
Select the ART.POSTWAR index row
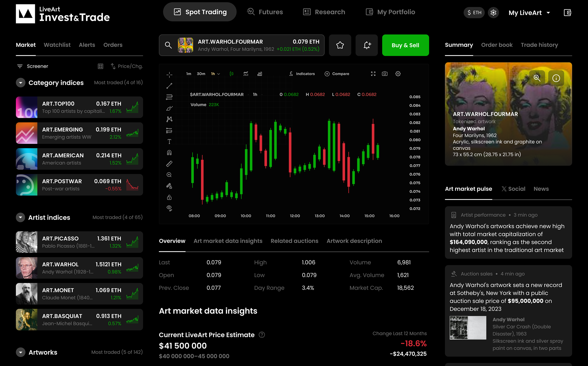pyautogui.click(x=79, y=185)
